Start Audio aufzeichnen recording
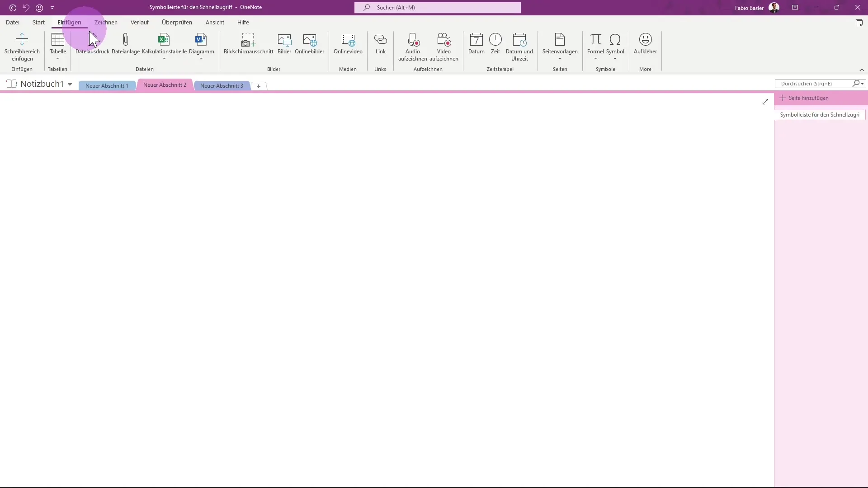The image size is (868, 488). [x=413, y=47]
